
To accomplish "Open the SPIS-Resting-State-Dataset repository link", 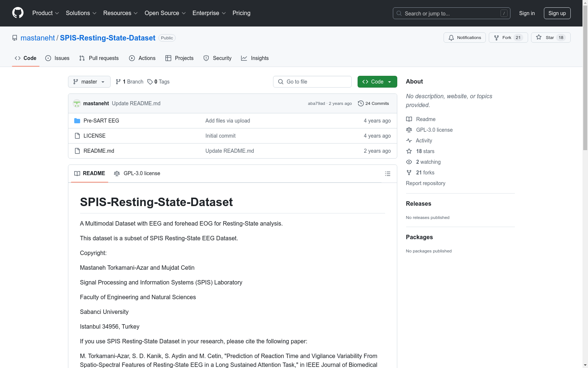I will pyautogui.click(x=108, y=38).
